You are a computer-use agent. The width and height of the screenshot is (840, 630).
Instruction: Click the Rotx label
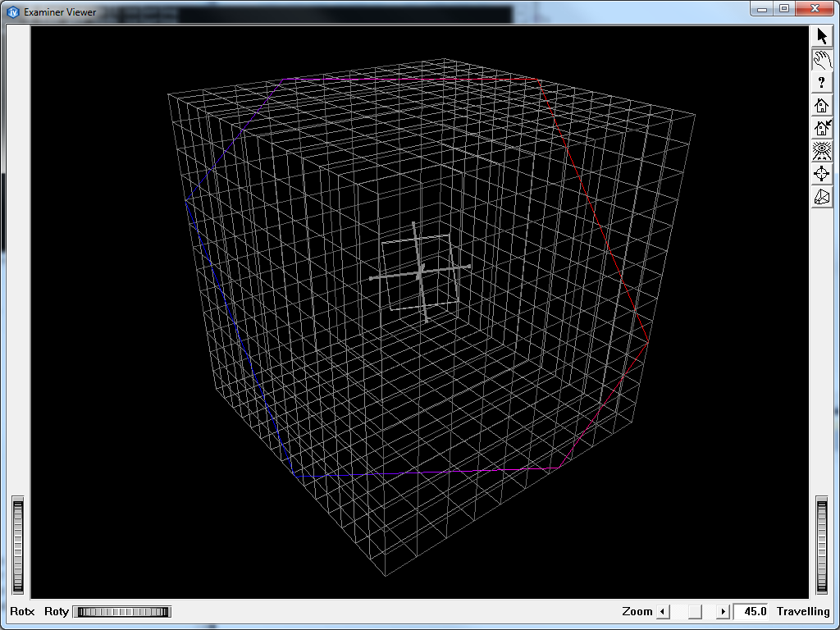click(22, 611)
